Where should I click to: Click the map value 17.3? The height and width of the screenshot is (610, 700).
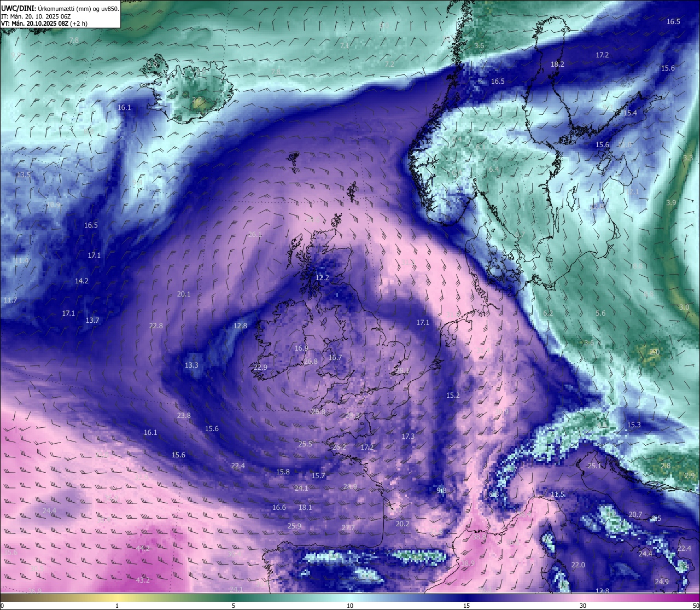(x=408, y=436)
